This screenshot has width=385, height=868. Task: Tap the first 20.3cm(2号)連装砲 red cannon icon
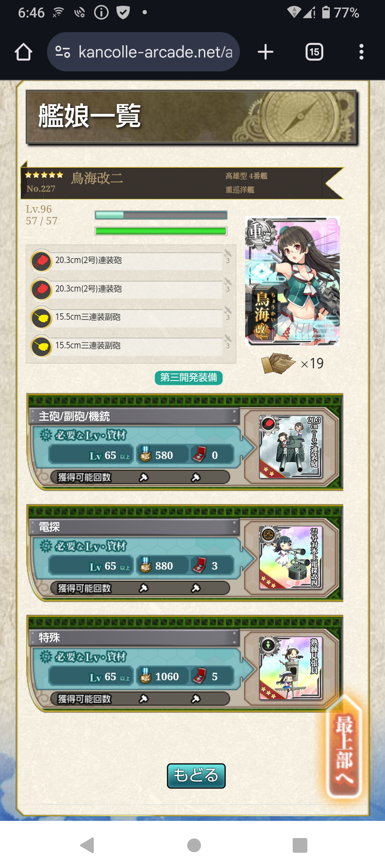click(x=41, y=261)
